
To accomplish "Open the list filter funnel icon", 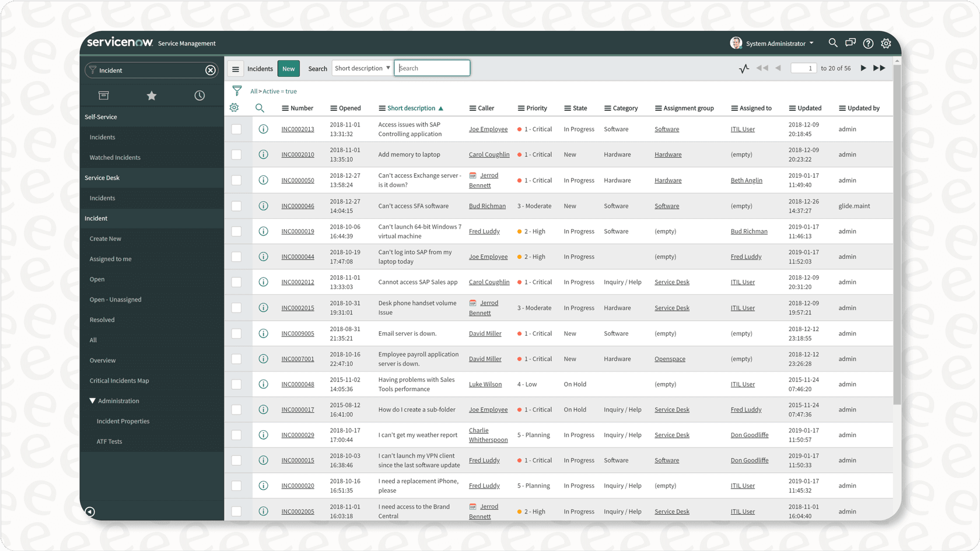I will (237, 90).
